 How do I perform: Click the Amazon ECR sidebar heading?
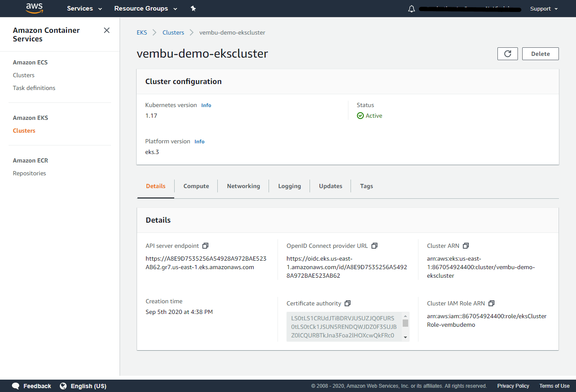30,160
